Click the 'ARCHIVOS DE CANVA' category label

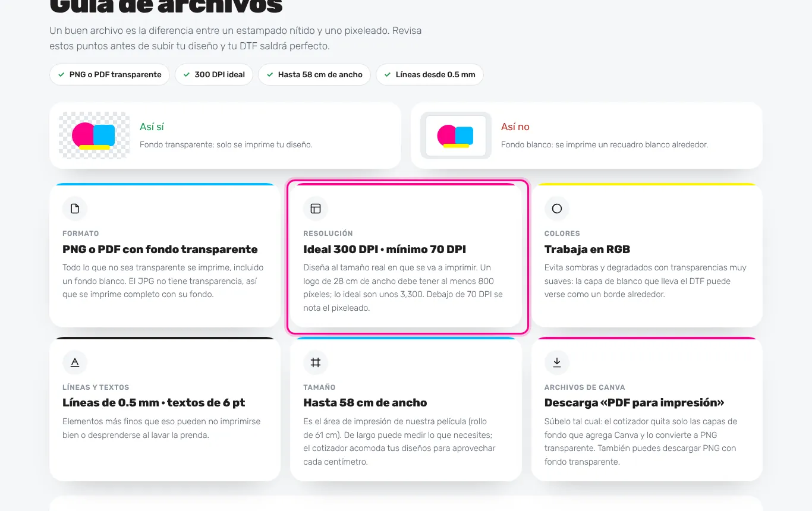click(x=585, y=387)
